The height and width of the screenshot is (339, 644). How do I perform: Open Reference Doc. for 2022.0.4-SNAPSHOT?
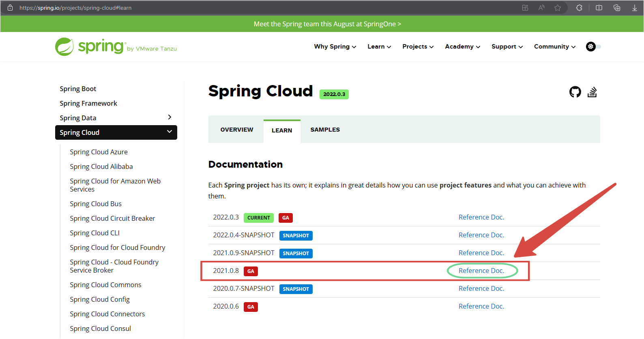[481, 235]
